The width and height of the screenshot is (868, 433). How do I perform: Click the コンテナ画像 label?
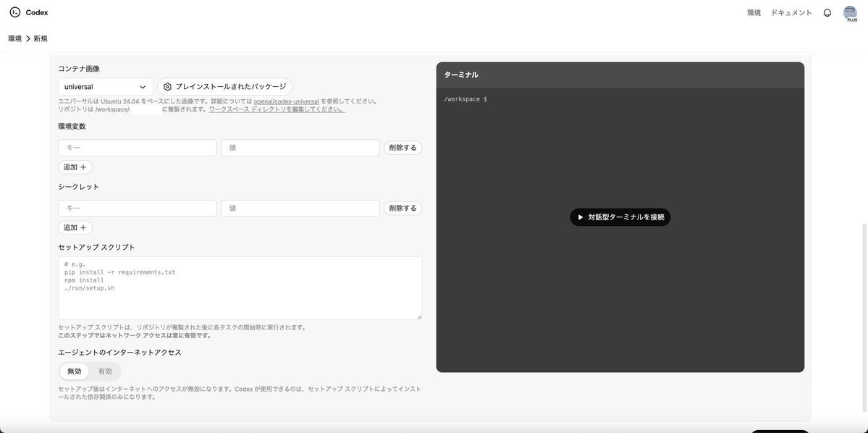(x=79, y=69)
